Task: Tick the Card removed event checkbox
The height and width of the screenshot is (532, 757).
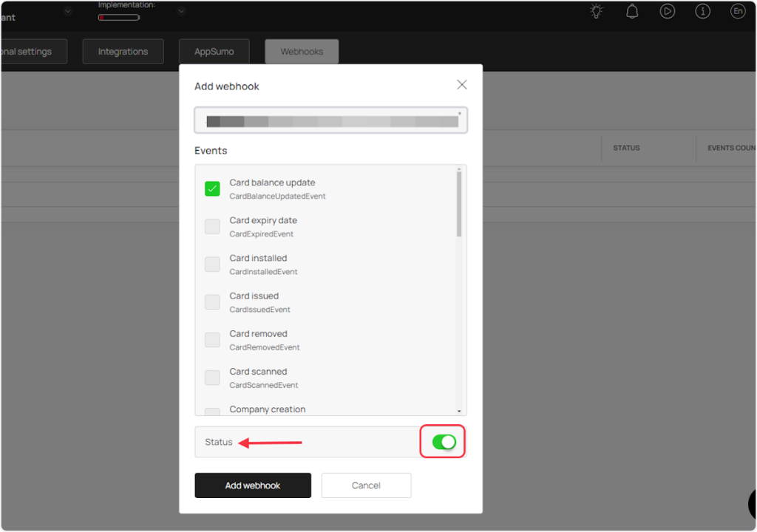Action: coord(212,340)
